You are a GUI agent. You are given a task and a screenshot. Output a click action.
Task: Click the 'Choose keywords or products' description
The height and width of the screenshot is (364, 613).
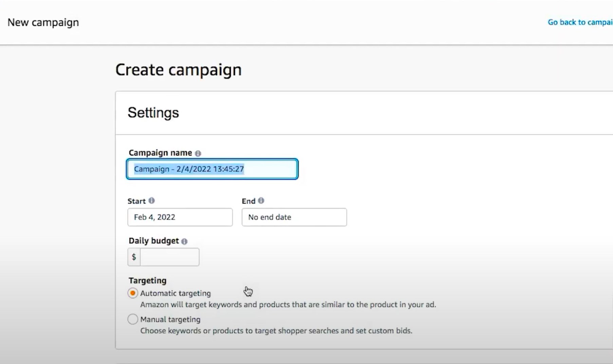pyautogui.click(x=276, y=331)
